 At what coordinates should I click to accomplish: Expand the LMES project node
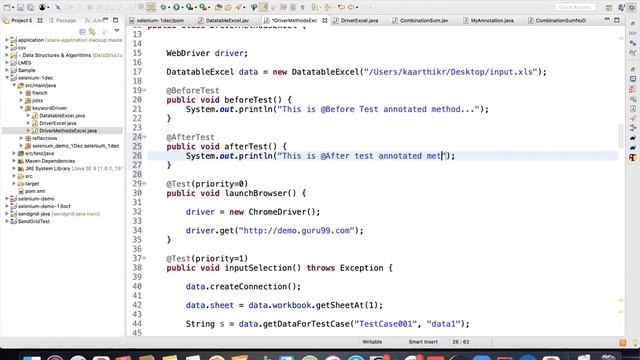click(x=7, y=62)
